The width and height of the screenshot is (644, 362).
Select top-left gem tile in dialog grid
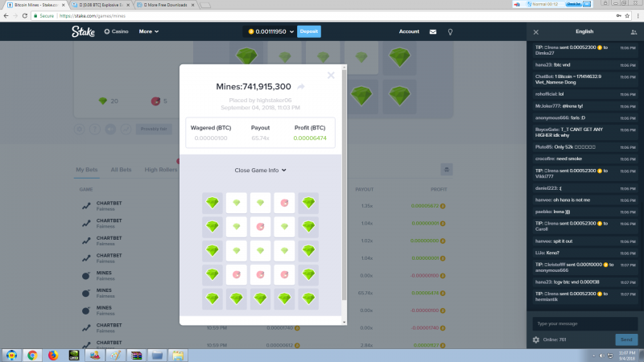point(213,203)
